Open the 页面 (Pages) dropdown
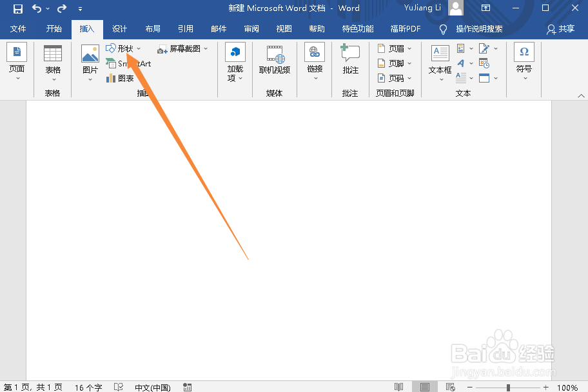588x392 pixels. (17, 62)
